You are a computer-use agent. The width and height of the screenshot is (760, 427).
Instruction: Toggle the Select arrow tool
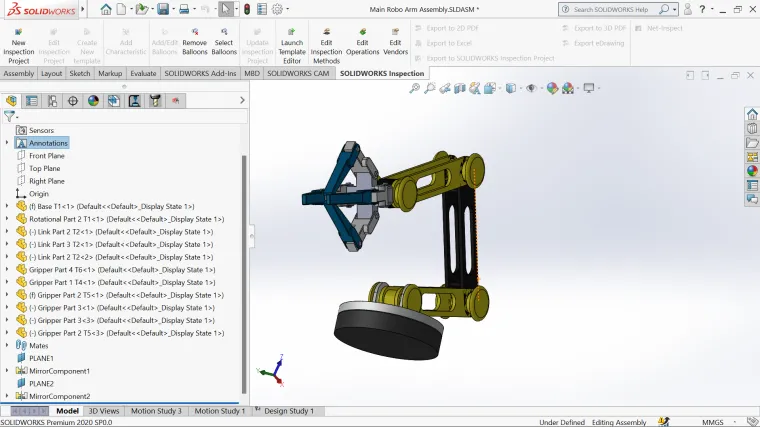(226, 9)
